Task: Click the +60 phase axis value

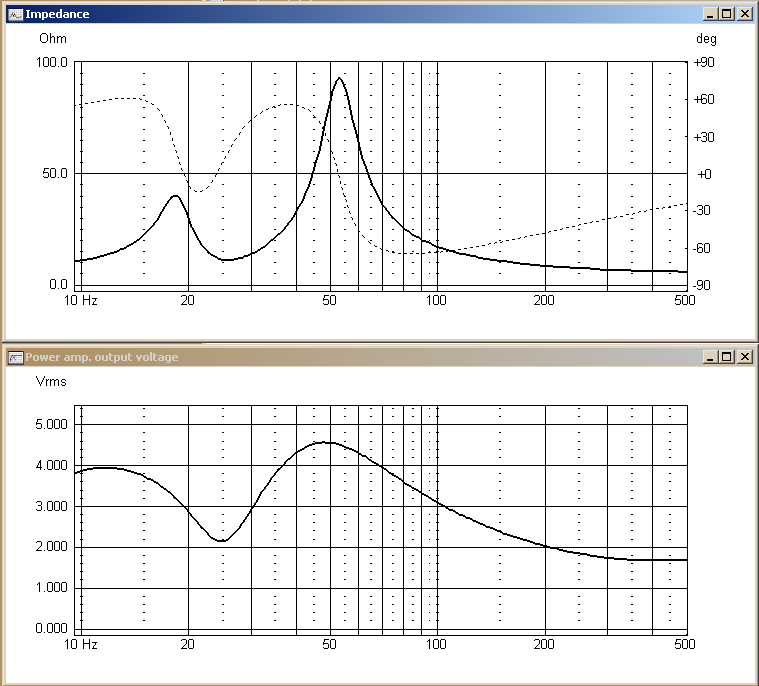Action: (x=704, y=99)
